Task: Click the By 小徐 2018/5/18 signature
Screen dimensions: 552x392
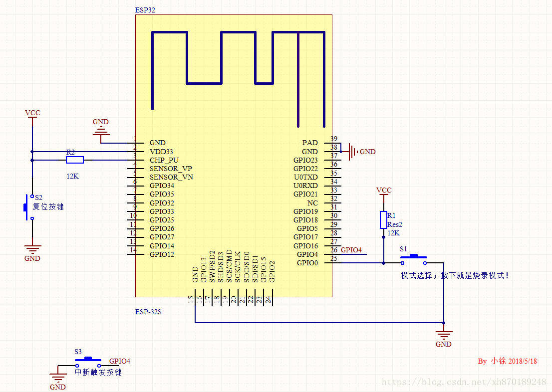Action: click(507, 361)
